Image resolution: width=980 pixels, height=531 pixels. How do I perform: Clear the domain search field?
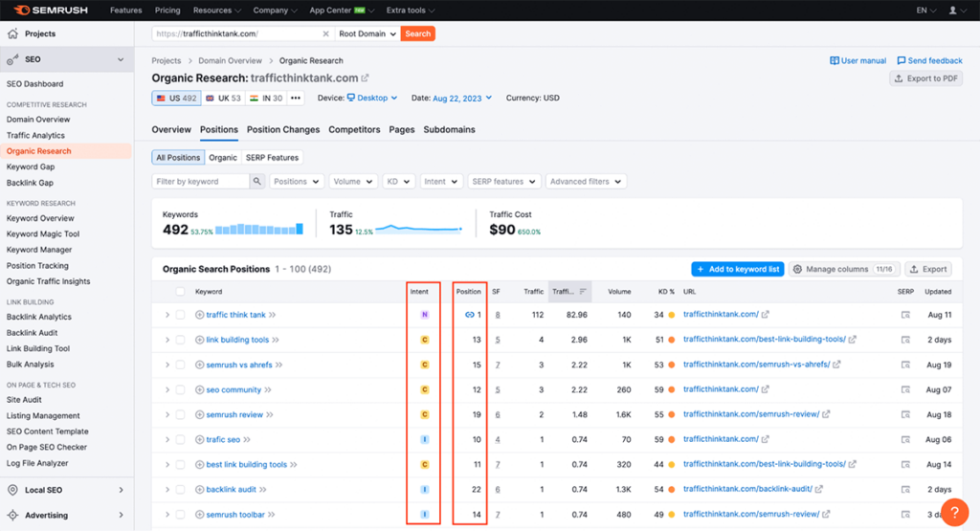(325, 33)
